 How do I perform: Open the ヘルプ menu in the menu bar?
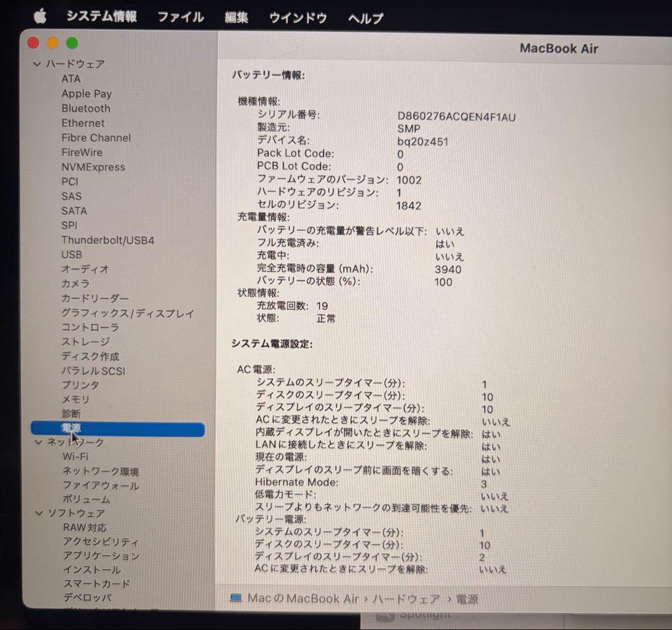[364, 18]
